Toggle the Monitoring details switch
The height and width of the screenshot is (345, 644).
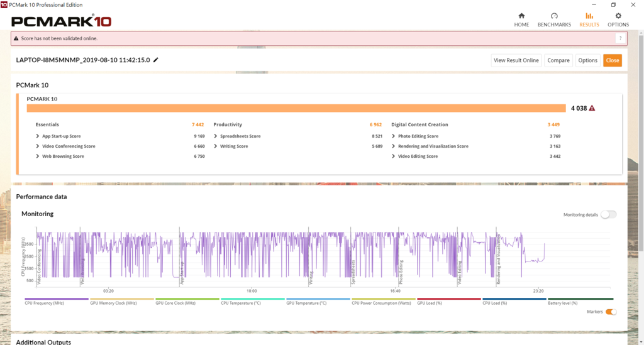[608, 214]
